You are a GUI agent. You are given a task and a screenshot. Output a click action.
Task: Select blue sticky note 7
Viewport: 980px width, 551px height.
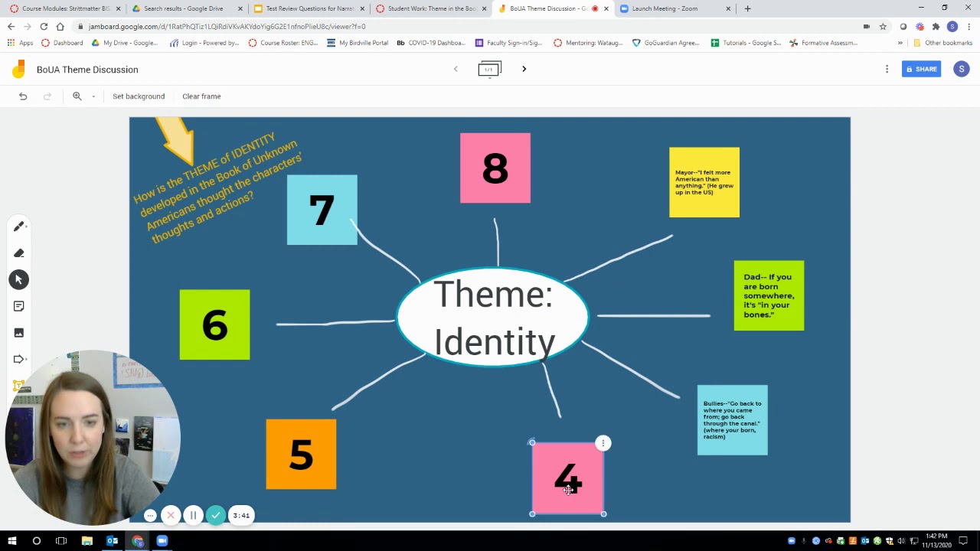322,210
